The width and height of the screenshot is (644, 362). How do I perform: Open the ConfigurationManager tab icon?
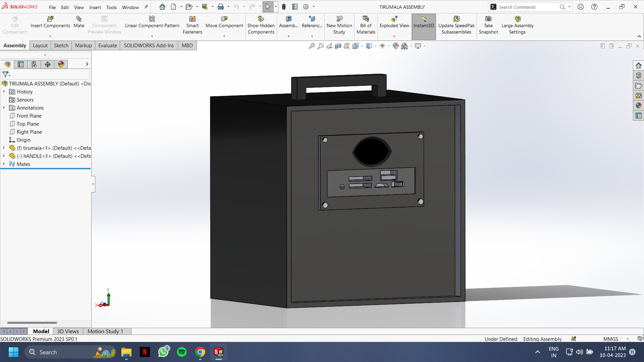(x=34, y=64)
